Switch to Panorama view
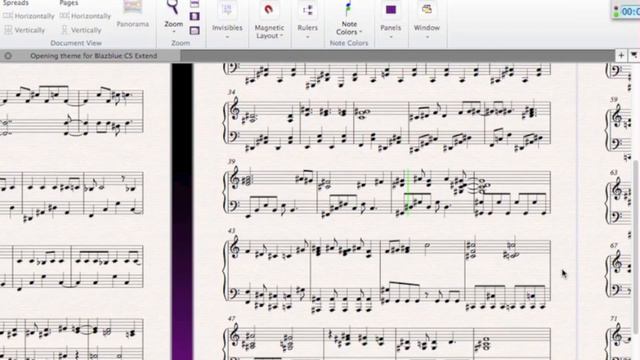This screenshot has width=640, height=360. point(133,14)
